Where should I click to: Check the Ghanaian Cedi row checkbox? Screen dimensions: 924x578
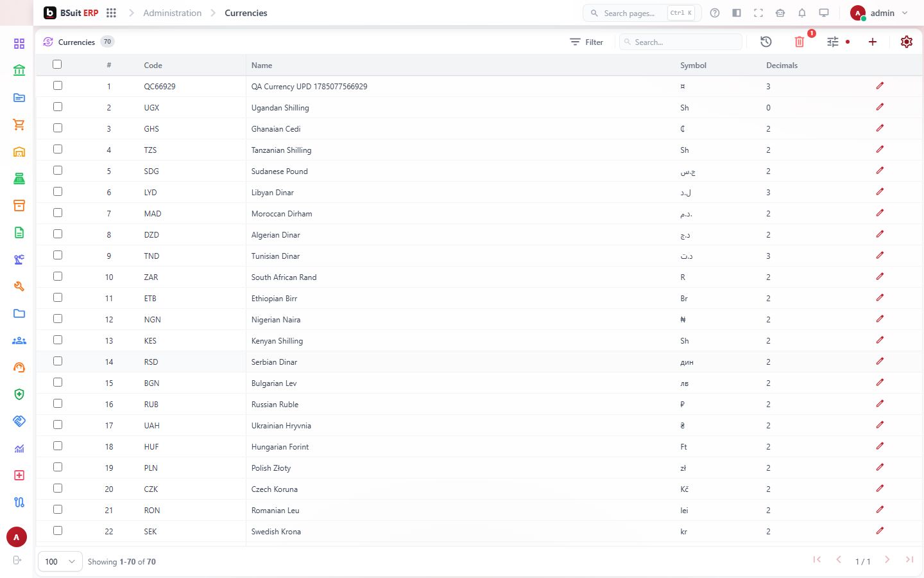click(x=58, y=128)
